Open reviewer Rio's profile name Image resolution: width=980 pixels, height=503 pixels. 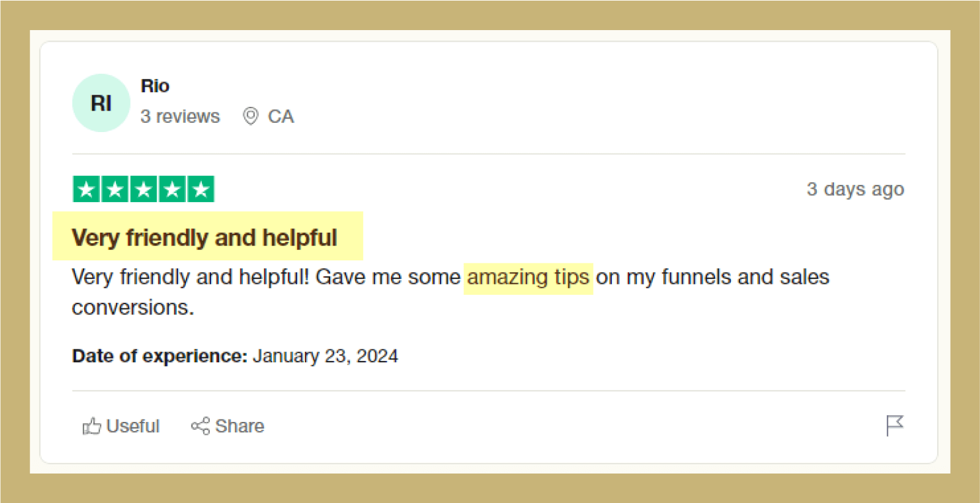[155, 86]
